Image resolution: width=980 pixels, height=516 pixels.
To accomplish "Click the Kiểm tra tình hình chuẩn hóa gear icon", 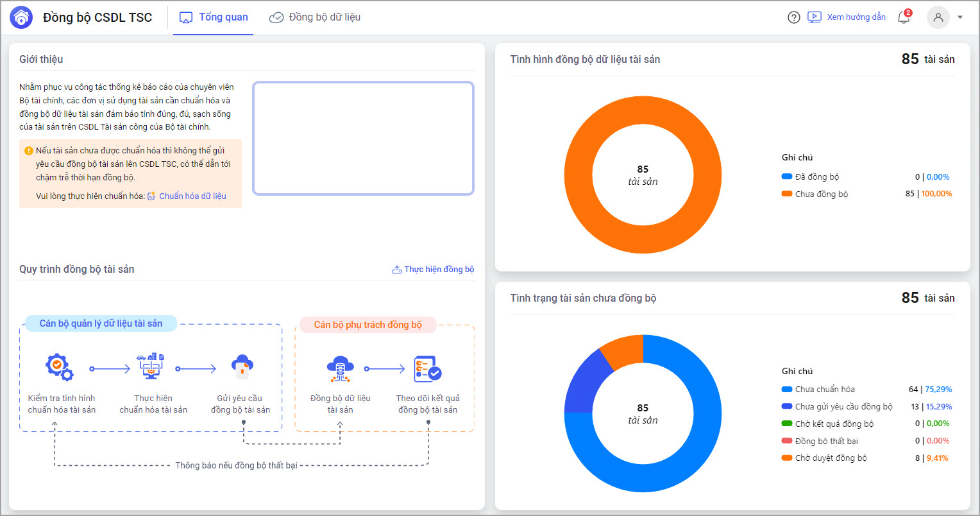I will pyautogui.click(x=60, y=366).
